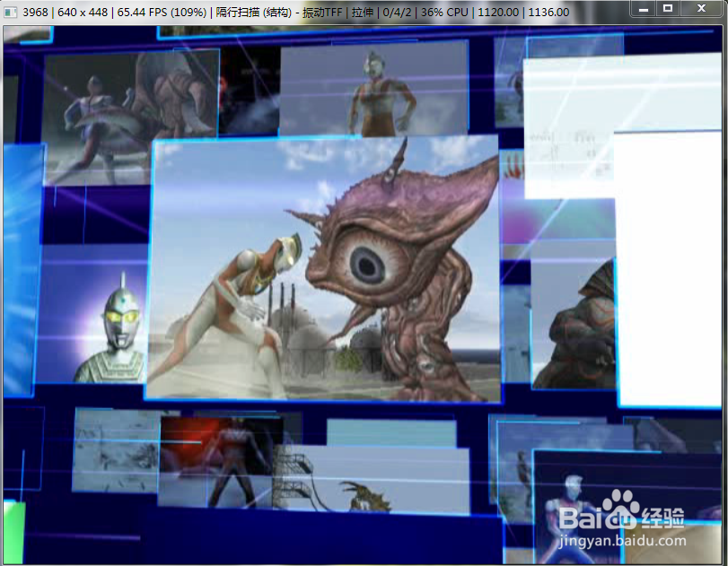Maximize the emulator window
Image resolution: width=728 pixels, height=566 pixels.
pos(668,9)
